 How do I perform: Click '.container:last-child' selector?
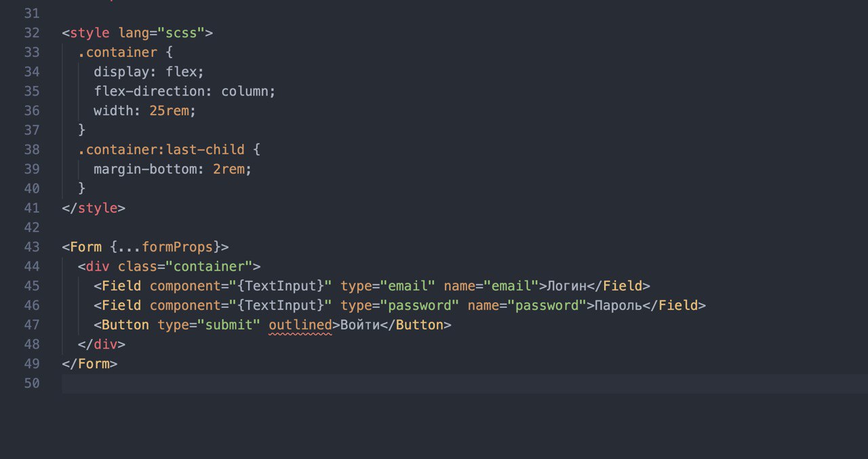click(161, 149)
